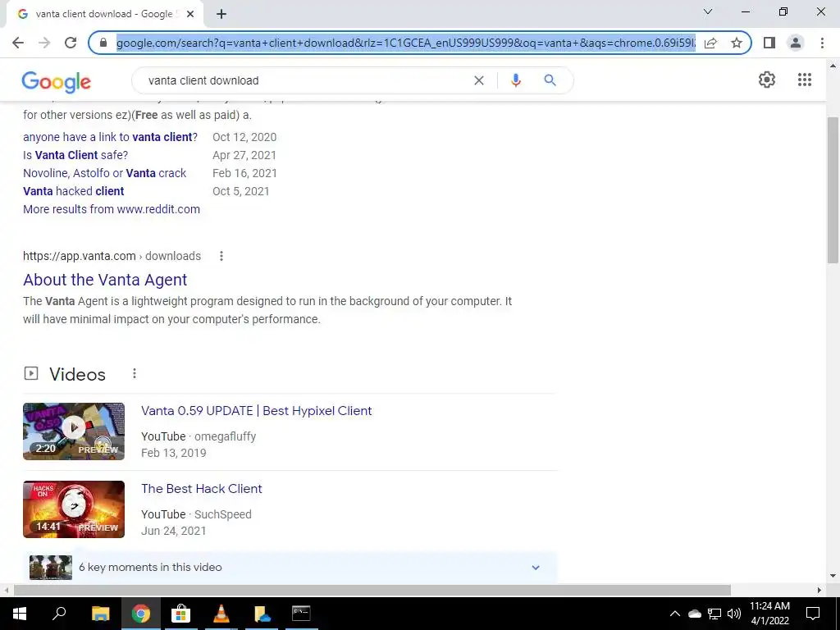
Task: Open 'anyone have a link to vanta client?' link
Action: point(111,137)
